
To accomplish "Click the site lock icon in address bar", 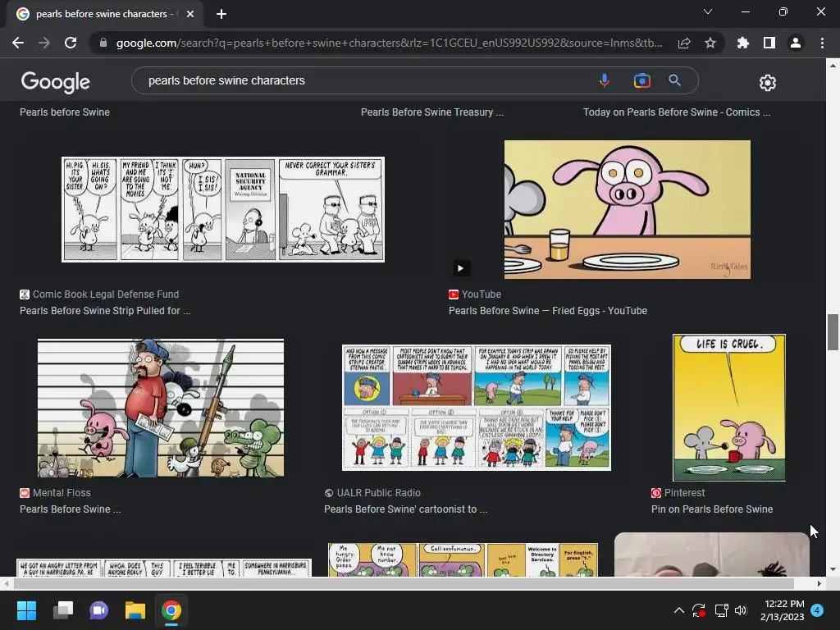I will pyautogui.click(x=103, y=43).
